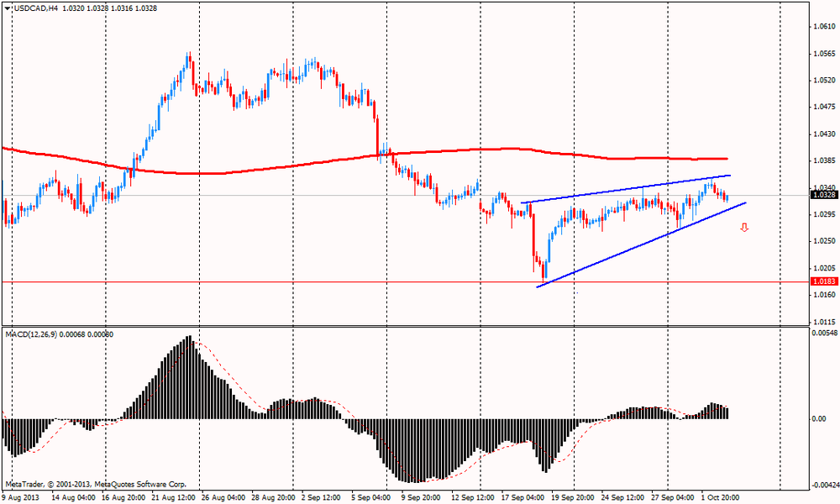Screen dimensions: 840x504
Task: Click the 1.0565 price axis label
Action: tap(824, 54)
